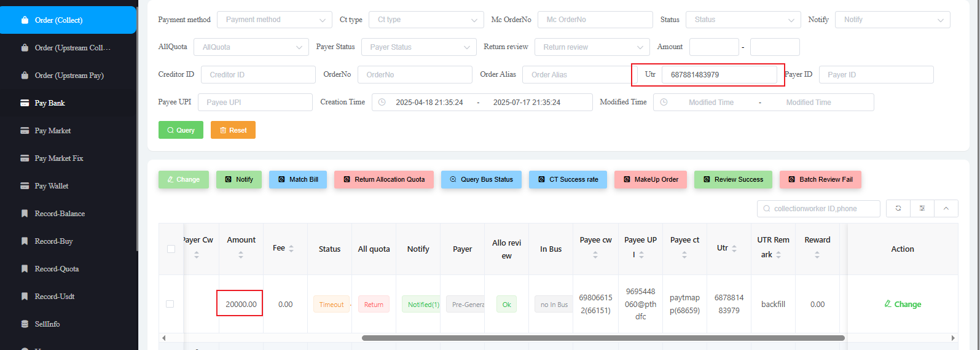Sort table by Amount column
The width and height of the screenshot is (980, 350).
(x=241, y=254)
